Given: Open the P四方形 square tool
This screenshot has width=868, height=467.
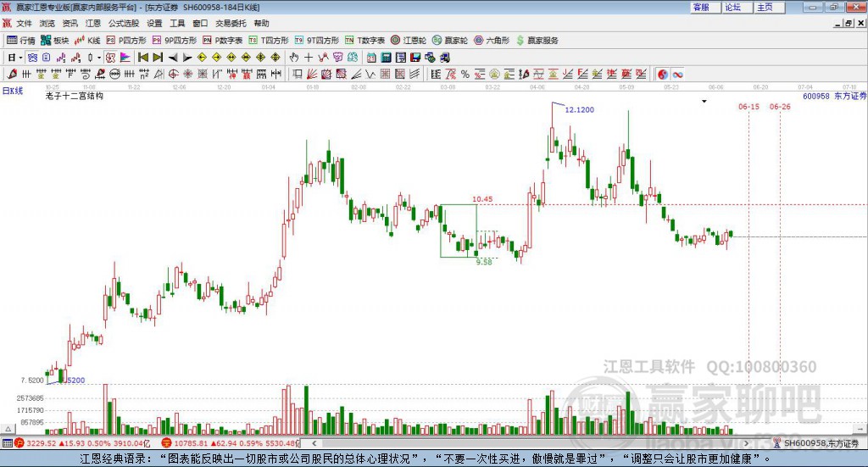Looking at the screenshot, I should pyautogui.click(x=126, y=41).
